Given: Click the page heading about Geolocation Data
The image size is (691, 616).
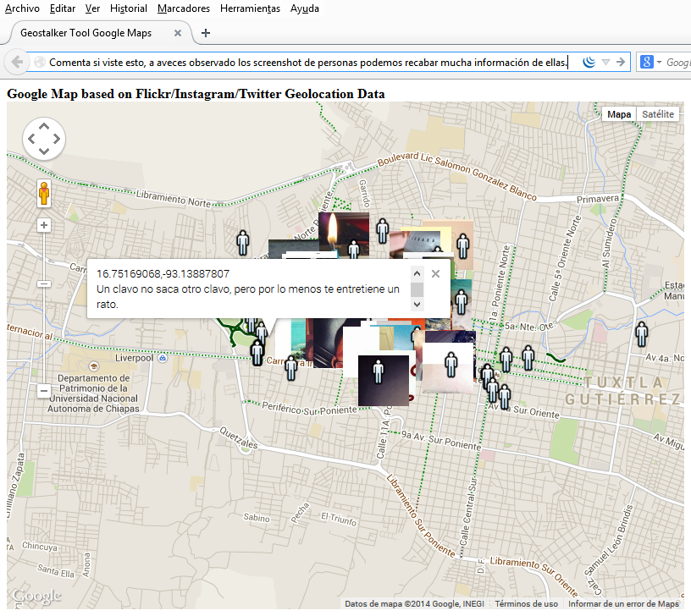Looking at the screenshot, I should coord(196,94).
